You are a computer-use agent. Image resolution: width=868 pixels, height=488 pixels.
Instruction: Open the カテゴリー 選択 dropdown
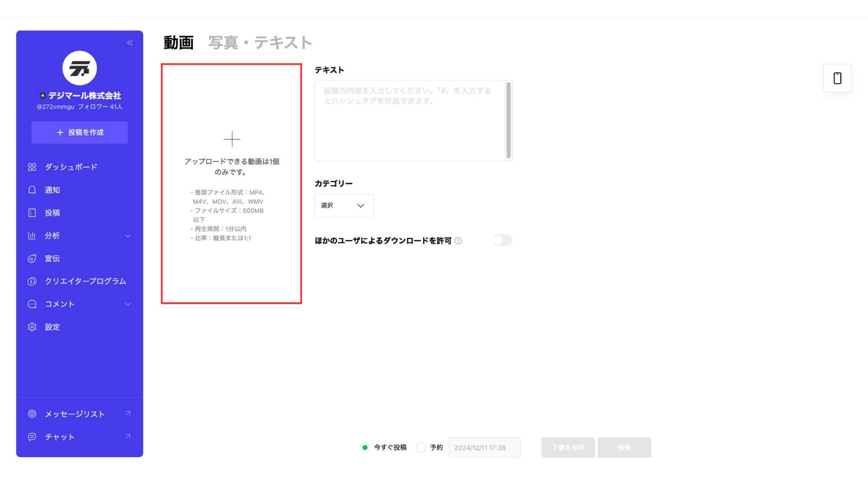pyautogui.click(x=344, y=206)
